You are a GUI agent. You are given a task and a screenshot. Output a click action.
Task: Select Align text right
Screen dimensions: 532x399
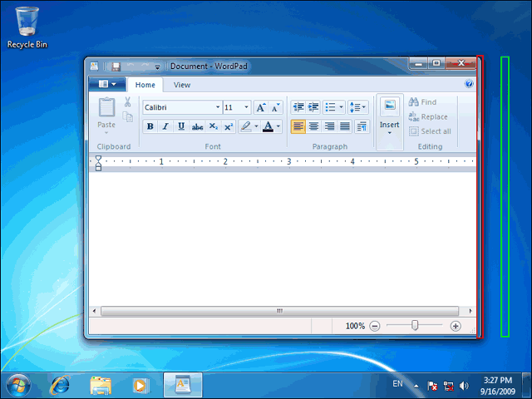(329, 126)
